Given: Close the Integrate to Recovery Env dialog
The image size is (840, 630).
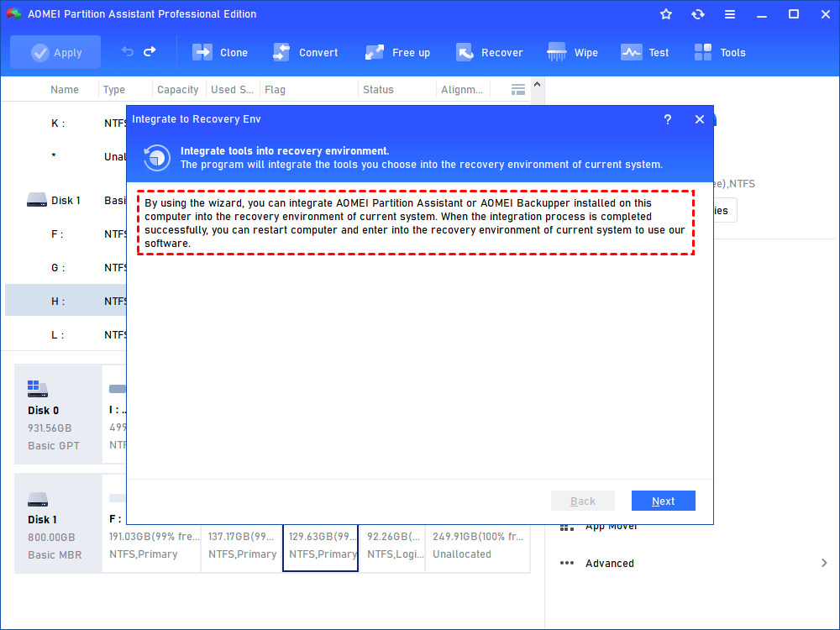Looking at the screenshot, I should [700, 119].
